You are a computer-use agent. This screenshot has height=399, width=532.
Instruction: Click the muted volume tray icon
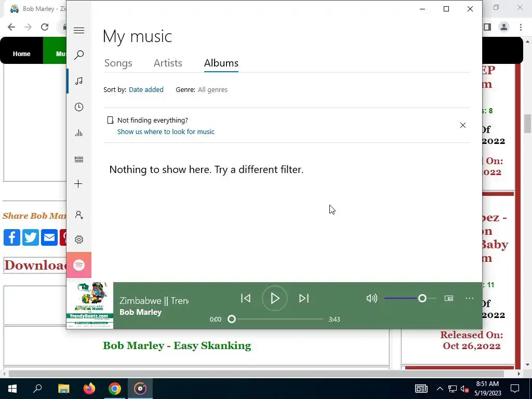[465, 389]
